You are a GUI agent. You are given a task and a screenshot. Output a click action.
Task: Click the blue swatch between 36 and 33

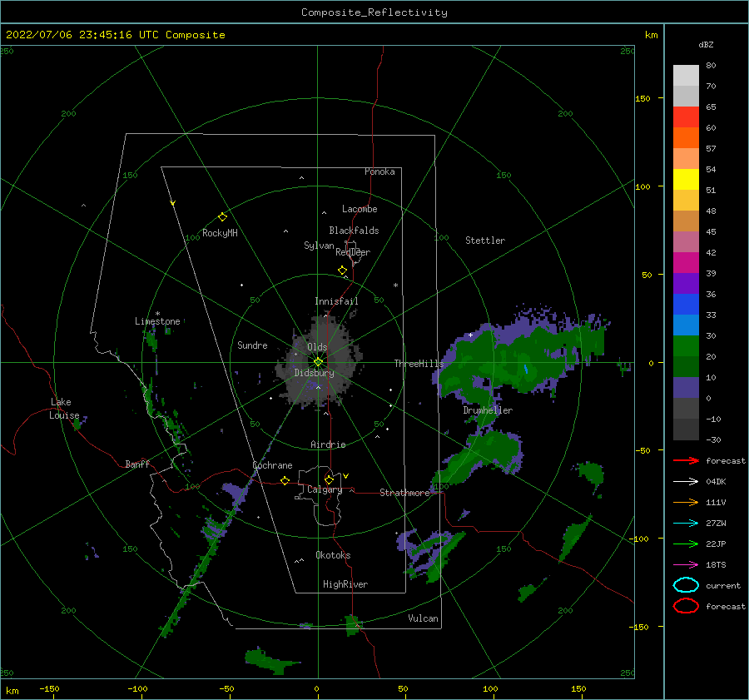point(686,305)
